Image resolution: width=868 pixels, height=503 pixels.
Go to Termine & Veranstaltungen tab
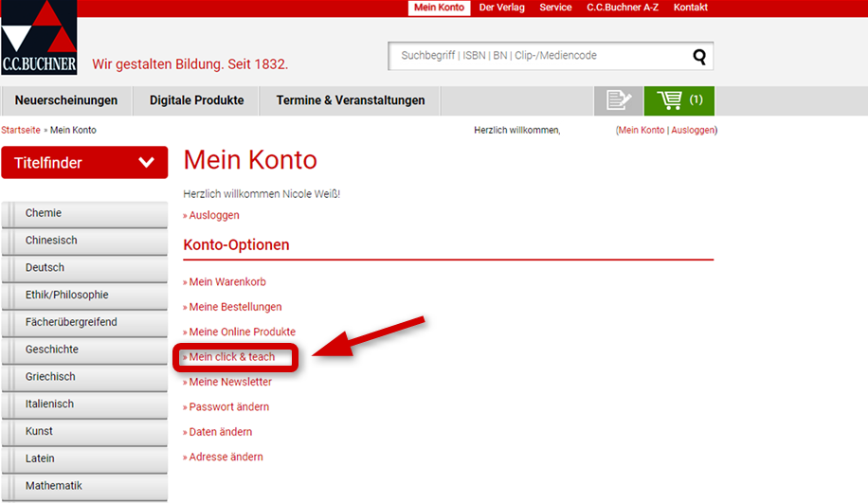351,100
